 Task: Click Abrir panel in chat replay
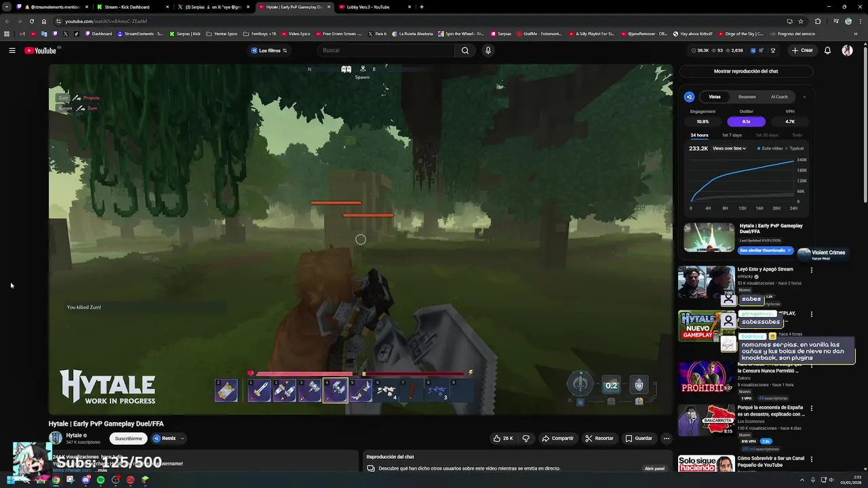coord(654,468)
